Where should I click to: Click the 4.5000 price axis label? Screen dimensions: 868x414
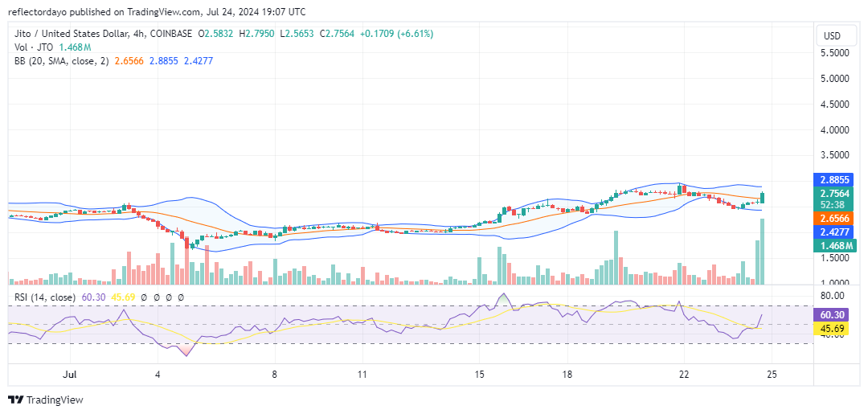(835, 104)
